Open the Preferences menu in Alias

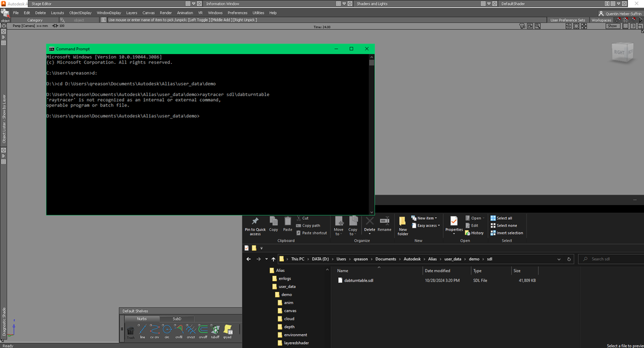pos(237,13)
